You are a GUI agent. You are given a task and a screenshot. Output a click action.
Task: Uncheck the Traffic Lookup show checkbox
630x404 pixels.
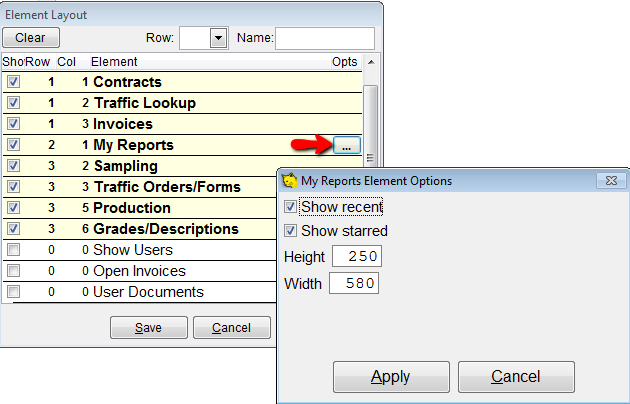point(13,102)
